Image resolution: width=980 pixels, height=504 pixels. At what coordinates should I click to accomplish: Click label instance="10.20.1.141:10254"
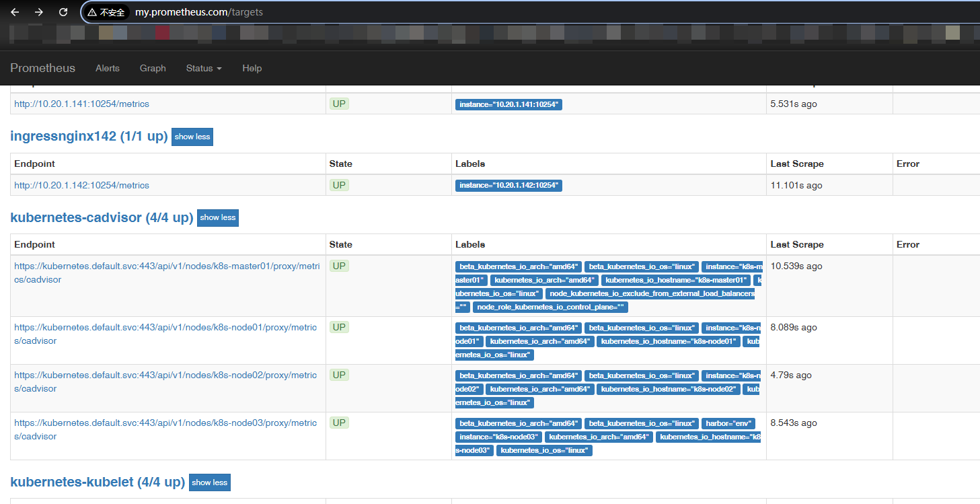tap(508, 104)
